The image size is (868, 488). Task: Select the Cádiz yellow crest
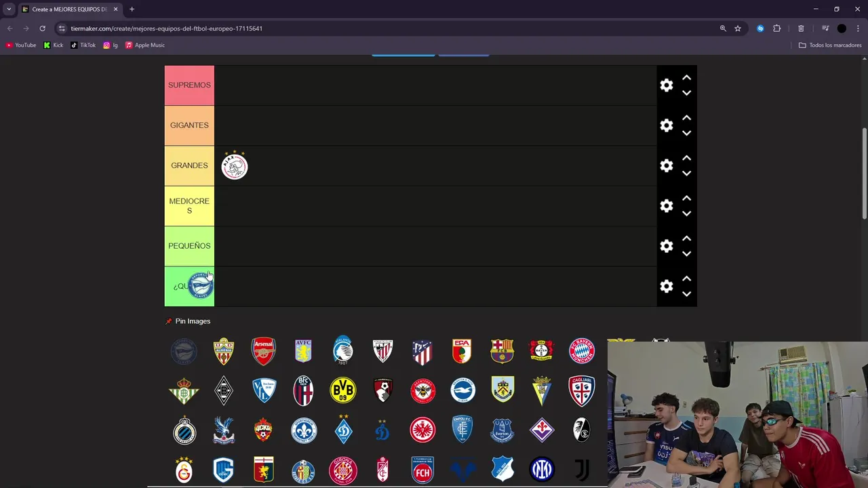point(542,391)
